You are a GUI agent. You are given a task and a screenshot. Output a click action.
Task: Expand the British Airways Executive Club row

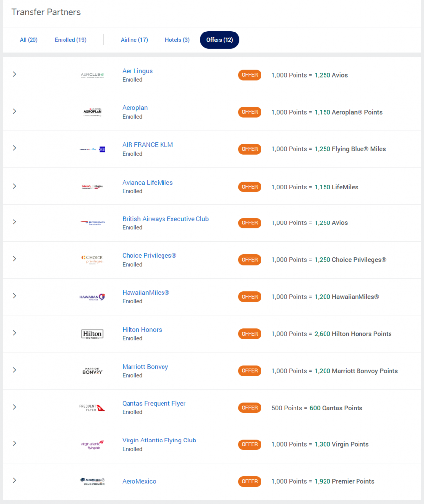(14, 222)
